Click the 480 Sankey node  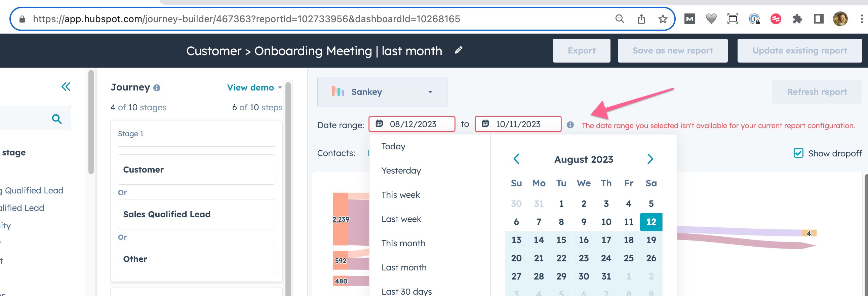click(341, 281)
